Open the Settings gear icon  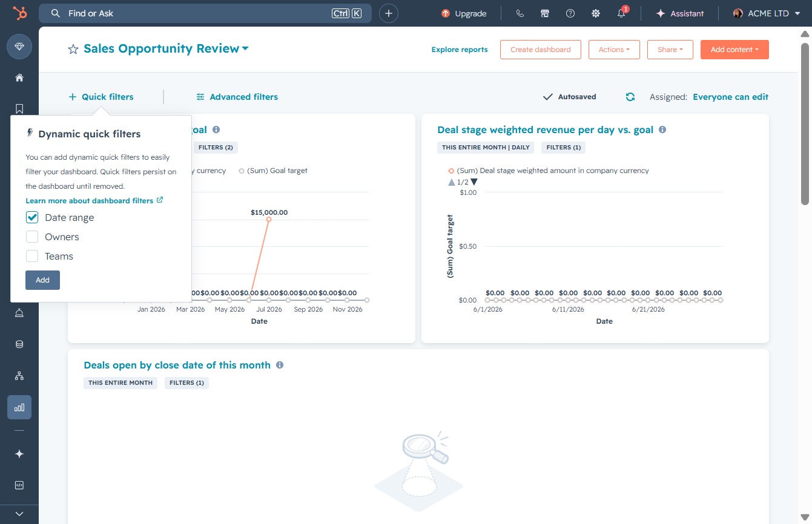pyautogui.click(x=596, y=13)
